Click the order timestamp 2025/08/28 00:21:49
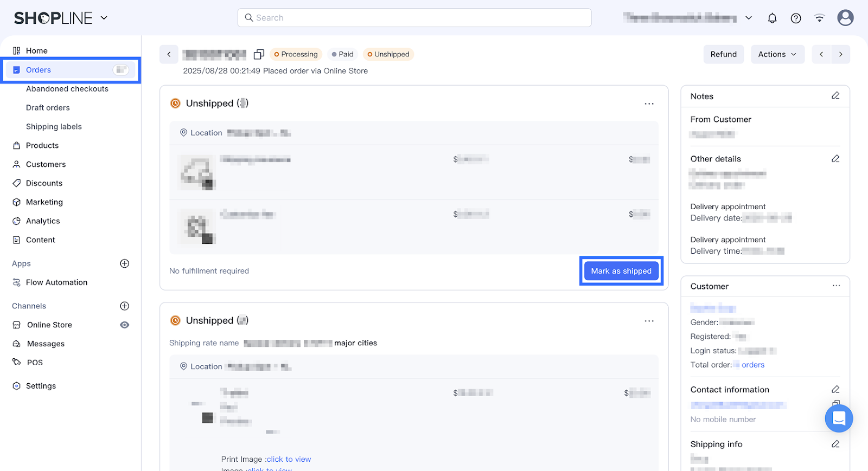 click(x=221, y=71)
